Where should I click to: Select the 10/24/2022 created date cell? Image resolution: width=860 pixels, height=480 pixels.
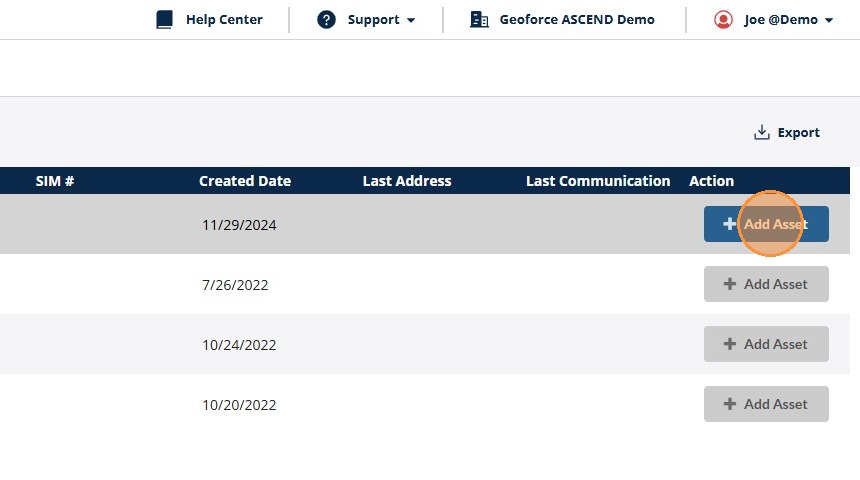coord(239,345)
